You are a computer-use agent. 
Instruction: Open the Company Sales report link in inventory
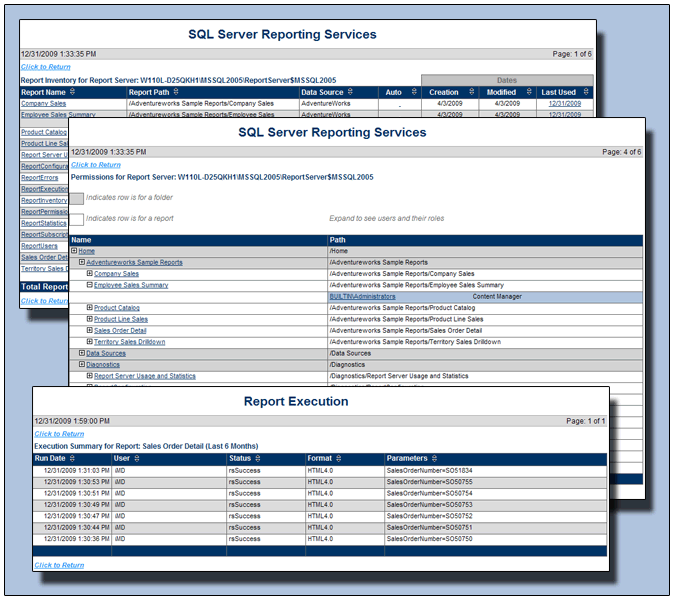tap(43, 103)
